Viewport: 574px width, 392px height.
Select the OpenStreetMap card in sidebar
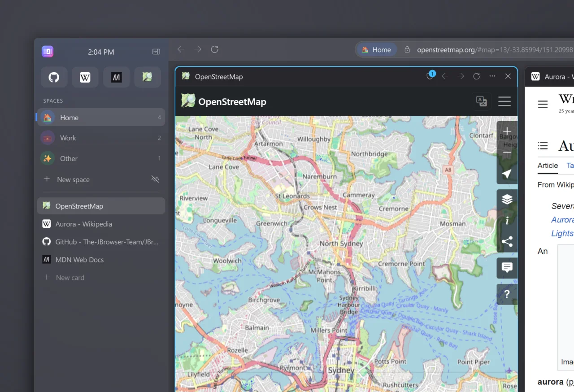[101, 206]
